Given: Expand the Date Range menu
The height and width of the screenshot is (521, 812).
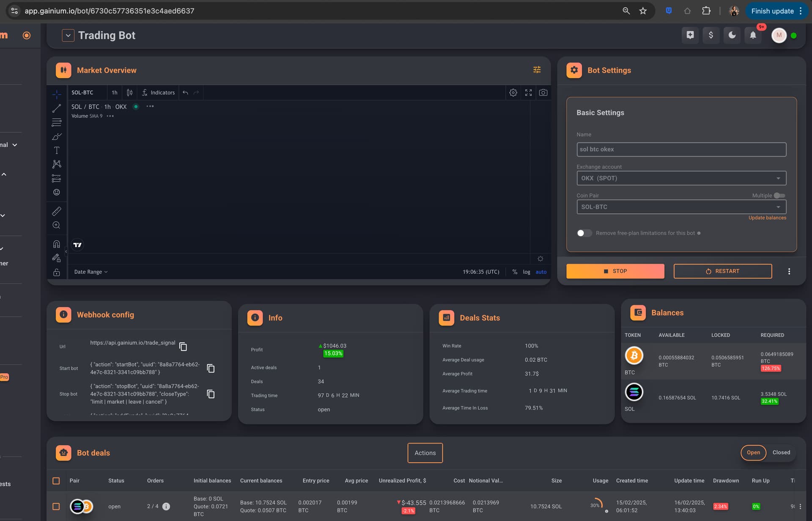Looking at the screenshot, I should (91, 272).
